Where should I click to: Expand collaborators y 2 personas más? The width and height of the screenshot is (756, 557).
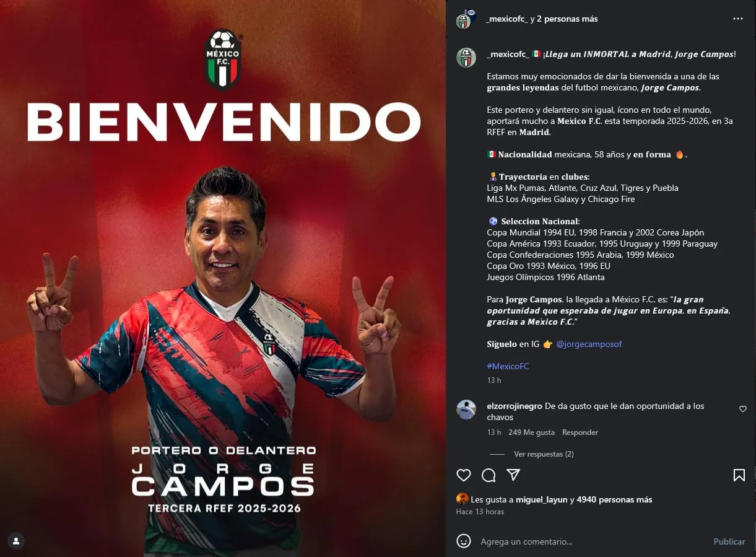(x=568, y=19)
